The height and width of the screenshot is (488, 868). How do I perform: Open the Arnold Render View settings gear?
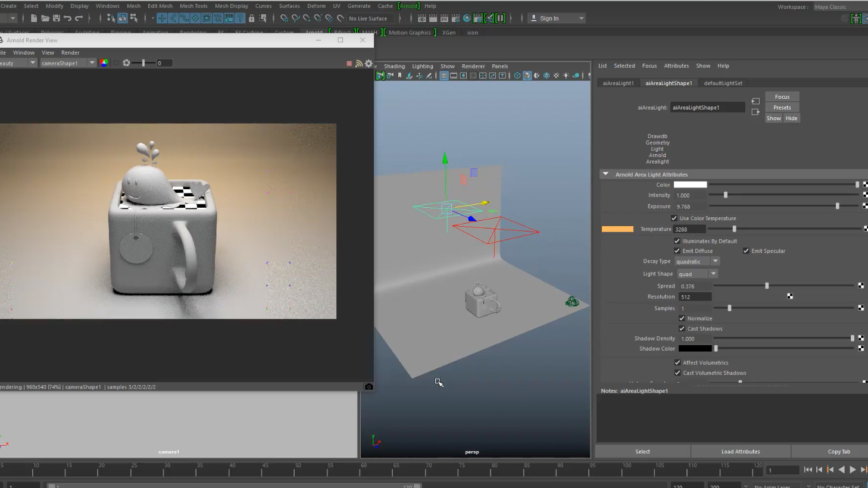click(x=369, y=63)
